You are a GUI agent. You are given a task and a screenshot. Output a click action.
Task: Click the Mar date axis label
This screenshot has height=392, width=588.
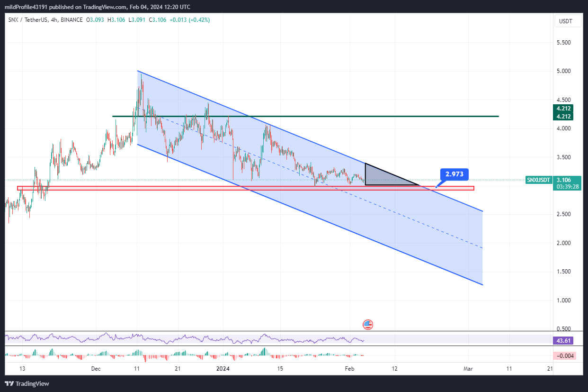pos(468,369)
